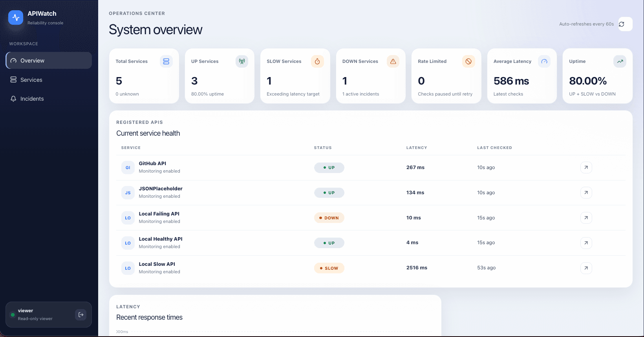The height and width of the screenshot is (337, 644).
Task: Select the JSONPlaceholder service name
Action: coord(161,189)
